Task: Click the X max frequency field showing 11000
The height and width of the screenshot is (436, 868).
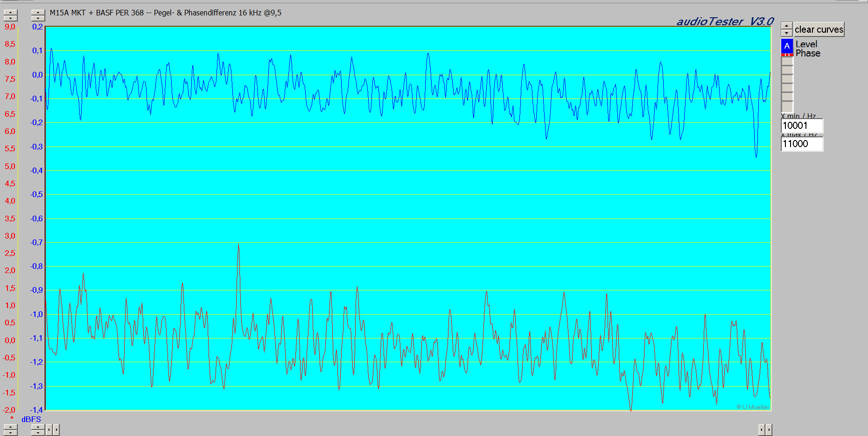Action: point(802,144)
